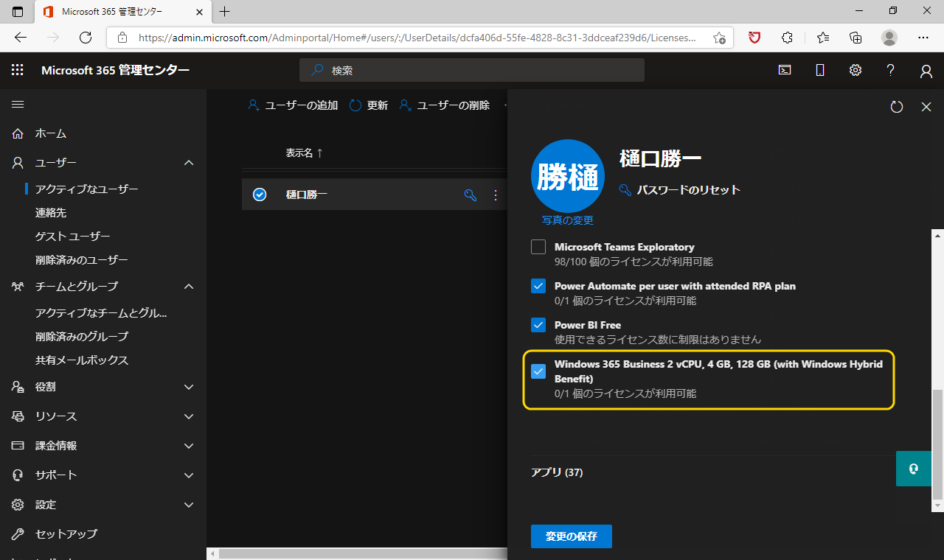
Task: Click the key icon beside 樋口勝一 row
Action: 470,195
